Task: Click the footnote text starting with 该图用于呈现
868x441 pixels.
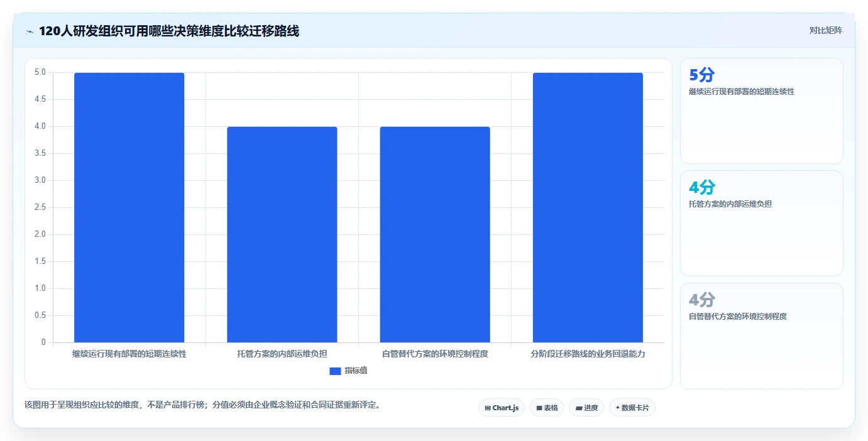Action: pos(202,405)
